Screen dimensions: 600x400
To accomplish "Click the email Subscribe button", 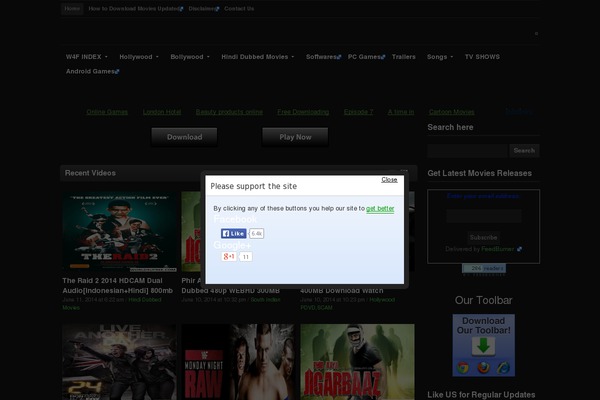I will [x=483, y=237].
